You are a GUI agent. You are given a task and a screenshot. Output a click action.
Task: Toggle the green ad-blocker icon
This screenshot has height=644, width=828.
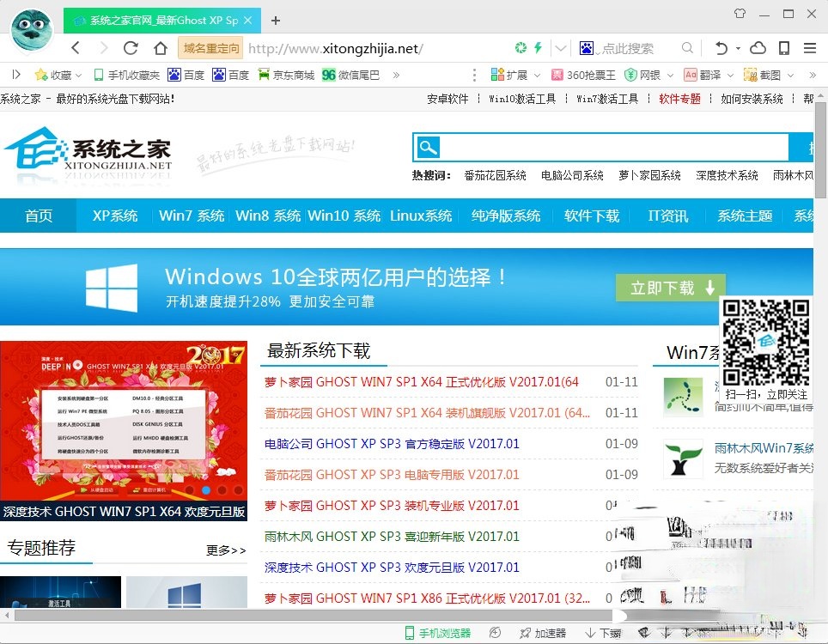[519, 49]
